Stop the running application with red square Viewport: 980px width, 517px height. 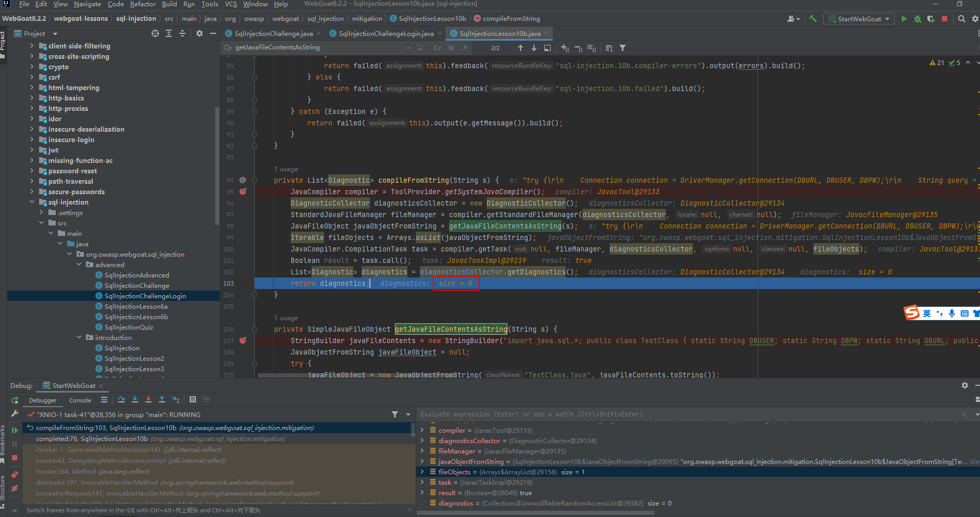[945, 19]
